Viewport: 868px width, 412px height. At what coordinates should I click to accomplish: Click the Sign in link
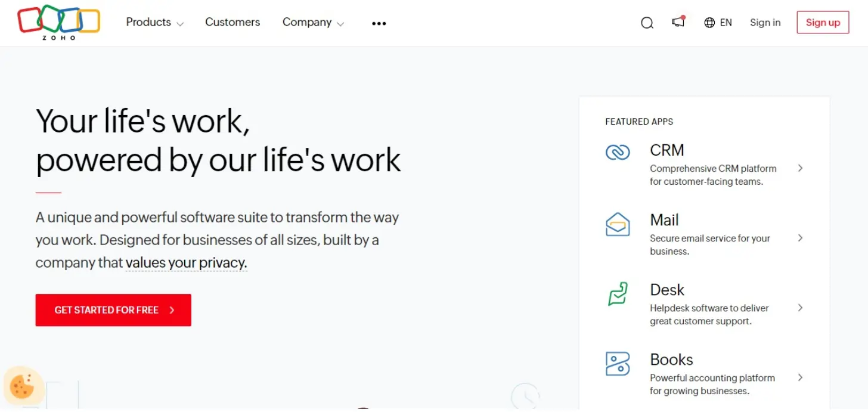(765, 23)
